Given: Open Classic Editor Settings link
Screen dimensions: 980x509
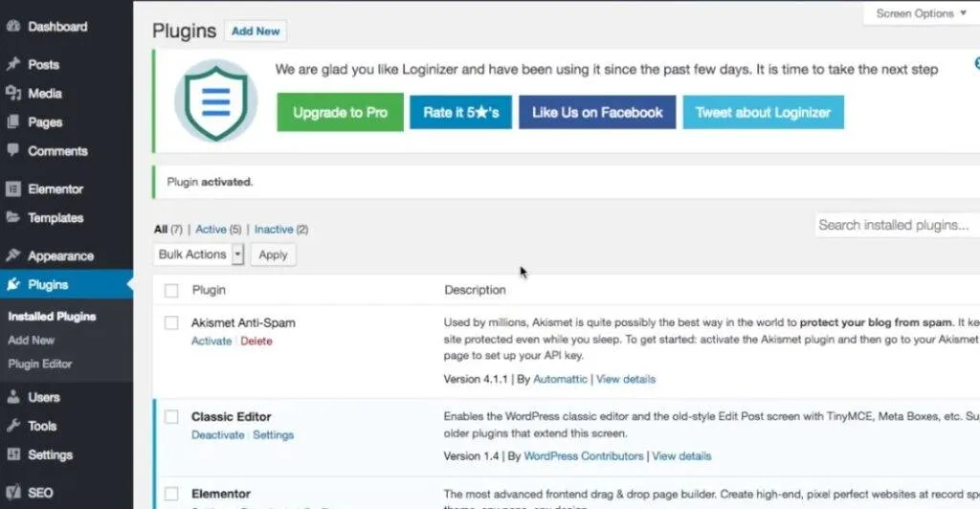Looking at the screenshot, I should point(273,434).
